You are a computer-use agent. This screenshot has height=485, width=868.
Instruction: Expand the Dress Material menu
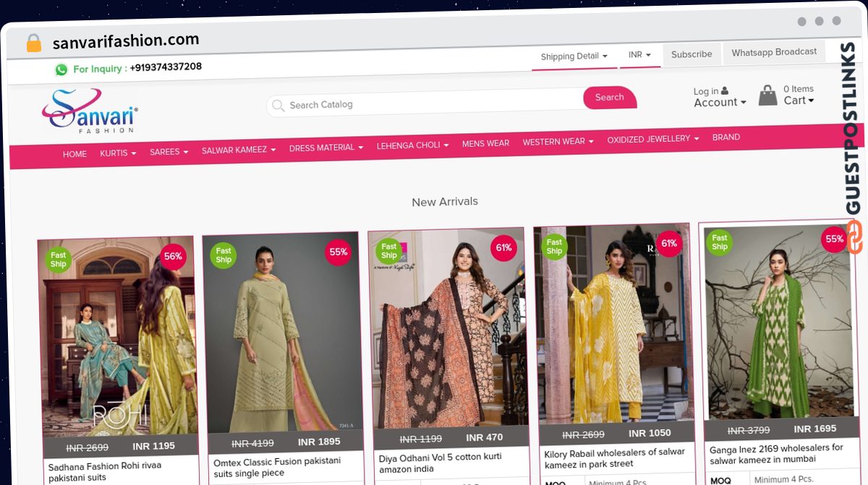(x=326, y=148)
